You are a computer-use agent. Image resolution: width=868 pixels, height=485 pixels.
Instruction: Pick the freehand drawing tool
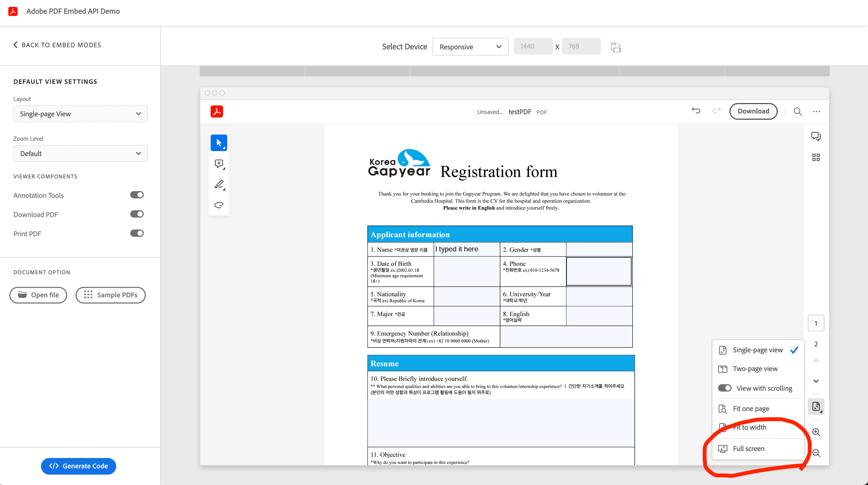(219, 205)
